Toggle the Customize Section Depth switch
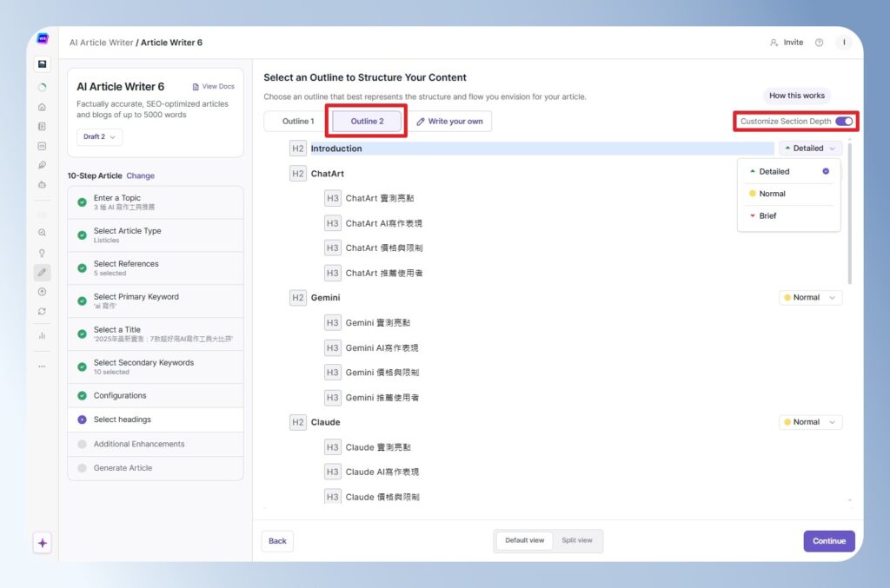 click(x=844, y=121)
